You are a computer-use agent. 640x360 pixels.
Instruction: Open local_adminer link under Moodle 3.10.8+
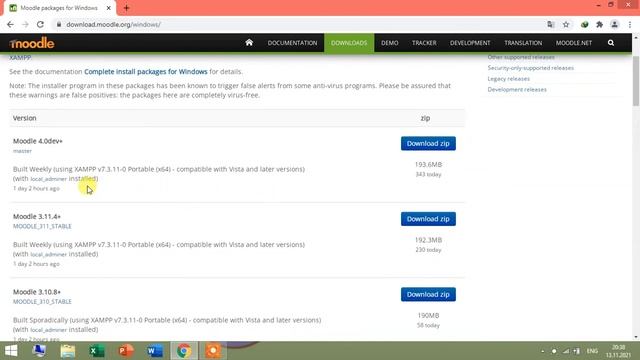pyautogui.click(x=49, y=330)
